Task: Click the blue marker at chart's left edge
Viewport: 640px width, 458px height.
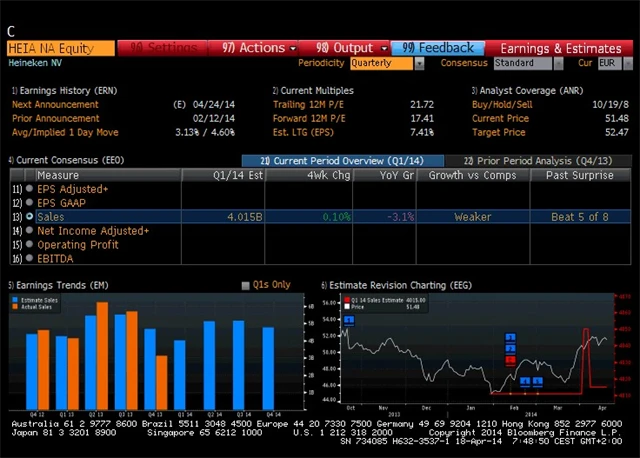Action: point(349,320)
